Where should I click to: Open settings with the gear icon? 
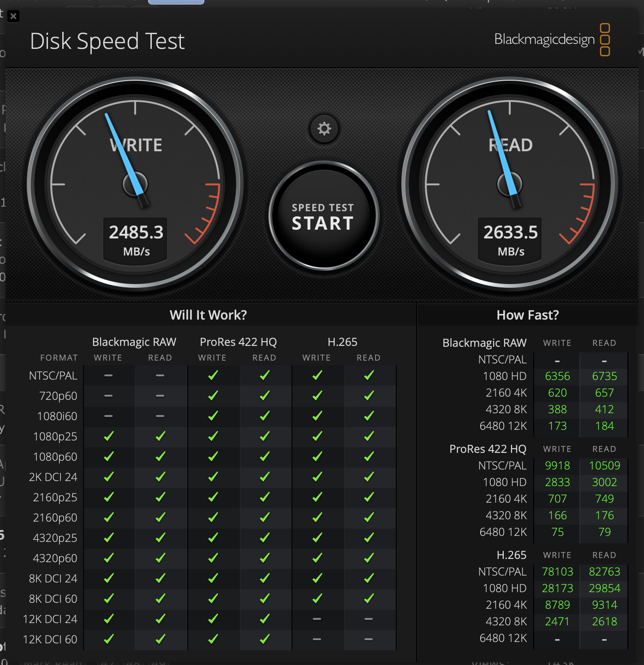[324, 129]
